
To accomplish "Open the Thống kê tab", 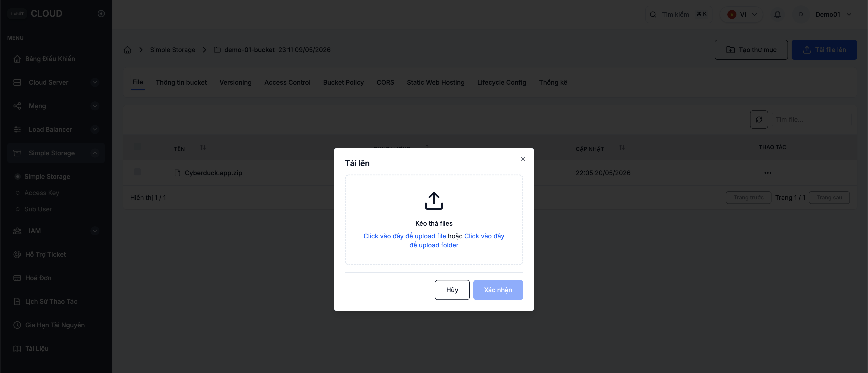I will pyautogui.click(x=553, y=82).
